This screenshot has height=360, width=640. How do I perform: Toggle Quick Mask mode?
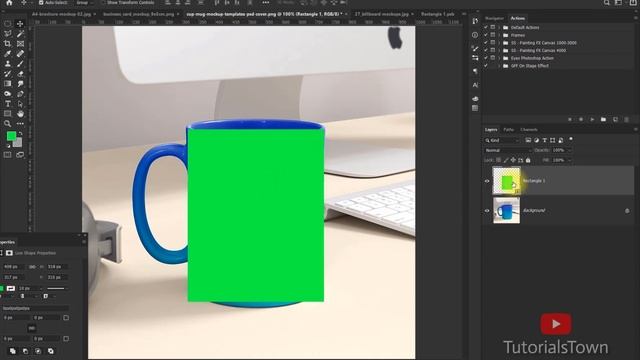[7, 155]
